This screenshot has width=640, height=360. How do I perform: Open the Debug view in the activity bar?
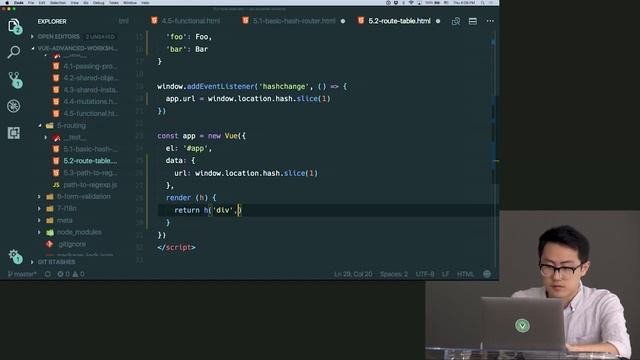coord(13,106)
